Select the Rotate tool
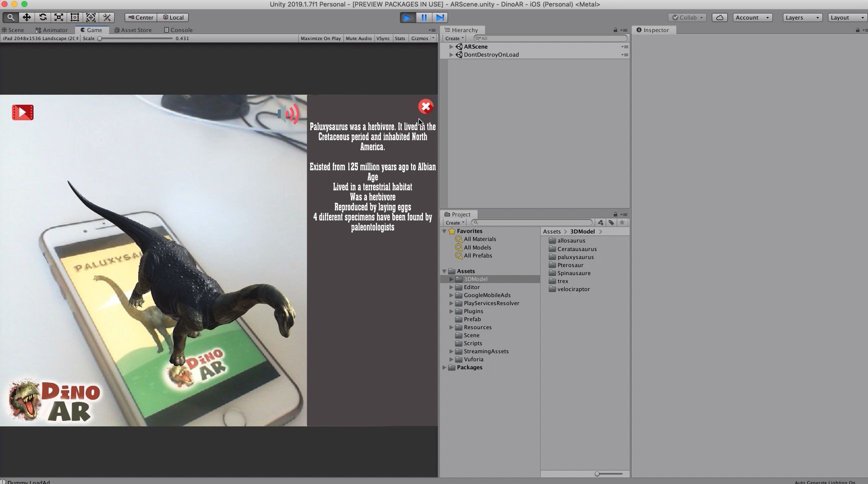Image resolution: width=868 pixels, height=484 pixels. click(43, 18)
